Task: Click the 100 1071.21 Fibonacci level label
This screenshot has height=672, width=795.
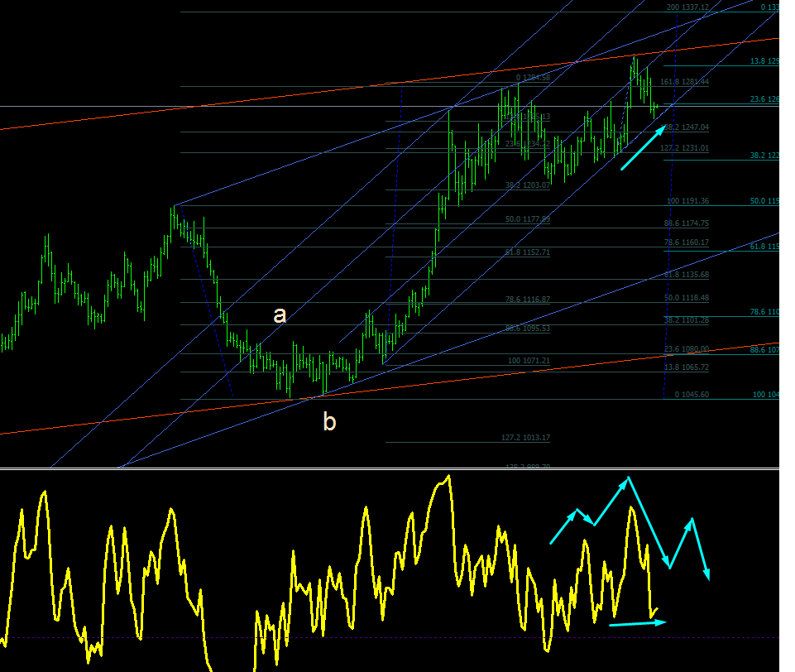Action: (529, 361)
